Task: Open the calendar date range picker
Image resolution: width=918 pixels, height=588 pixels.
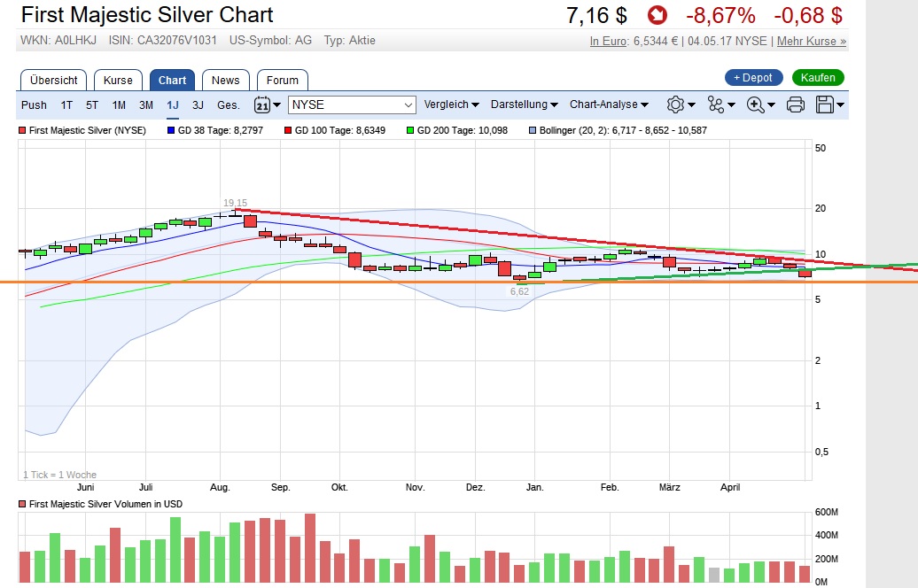Action: [262, 104]
